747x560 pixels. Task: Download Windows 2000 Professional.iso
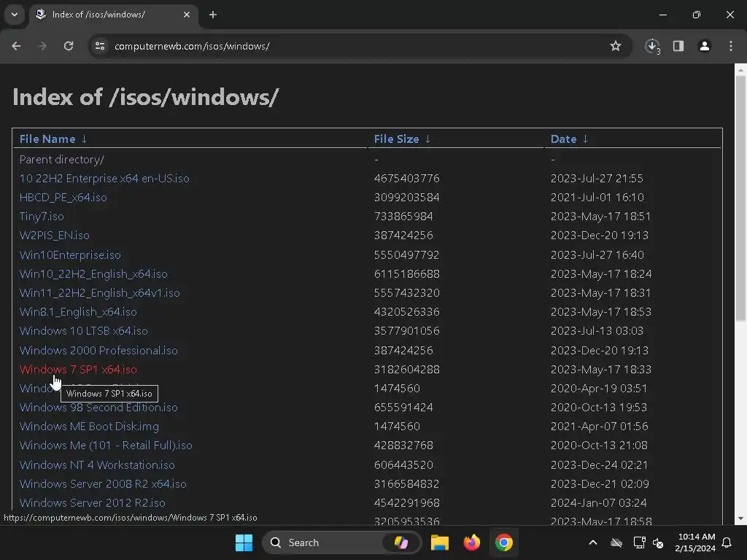[x=98, y=351]
